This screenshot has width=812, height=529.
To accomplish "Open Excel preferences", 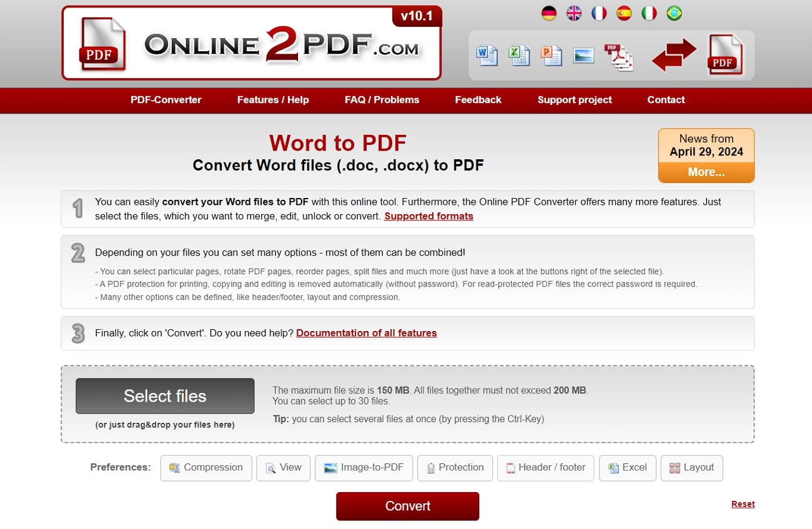I will [628, 468].
